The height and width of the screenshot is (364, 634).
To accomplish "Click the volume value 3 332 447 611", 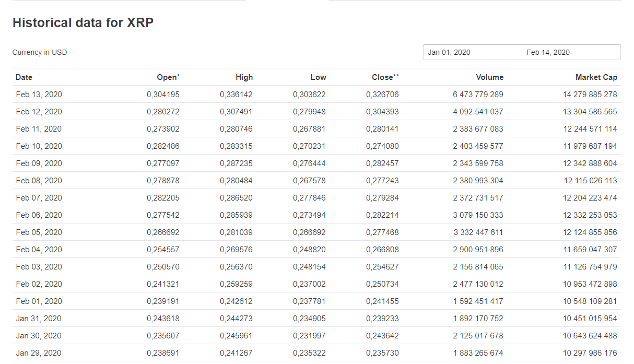I will coord(478,232).
